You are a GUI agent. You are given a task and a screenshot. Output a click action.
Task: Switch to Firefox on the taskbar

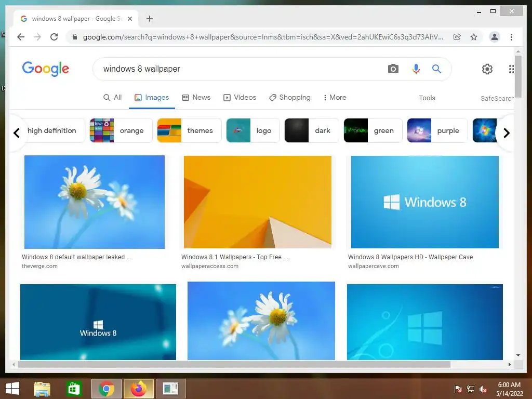click(x=138, y=389)
